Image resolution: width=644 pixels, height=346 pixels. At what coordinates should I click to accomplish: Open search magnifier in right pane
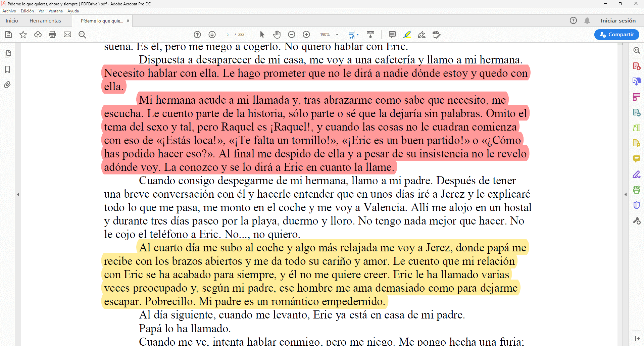tap(637, 50)
